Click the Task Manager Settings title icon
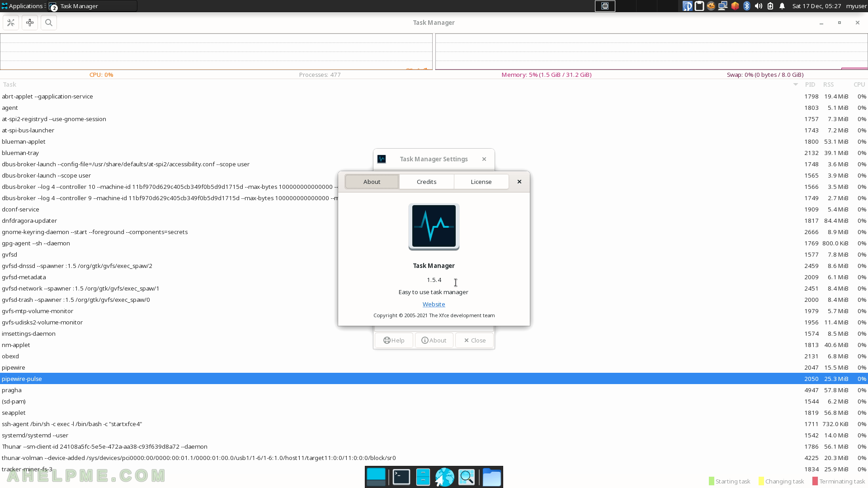 (382, 159)
